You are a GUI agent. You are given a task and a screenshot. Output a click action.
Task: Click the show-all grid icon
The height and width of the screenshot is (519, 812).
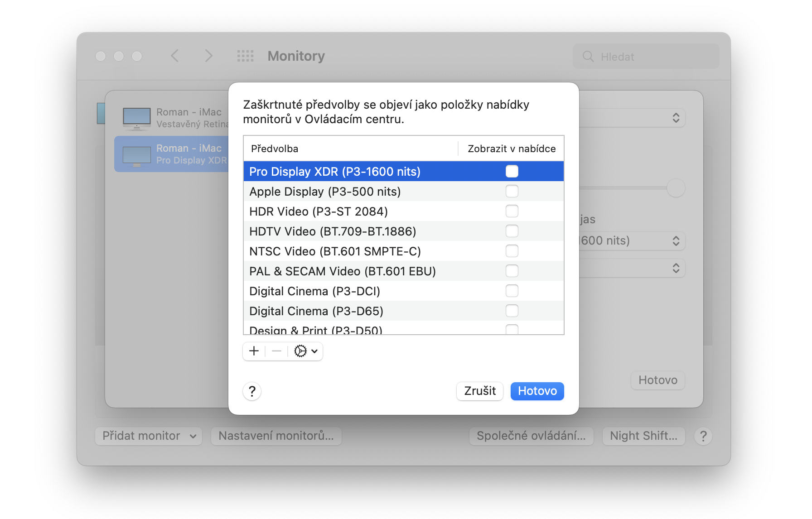pos(245,56)
